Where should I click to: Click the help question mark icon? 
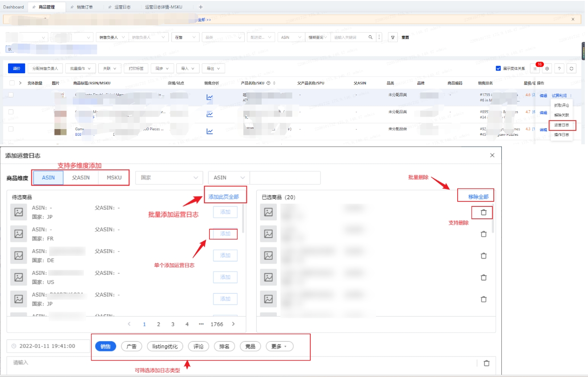tap(559, 68)
